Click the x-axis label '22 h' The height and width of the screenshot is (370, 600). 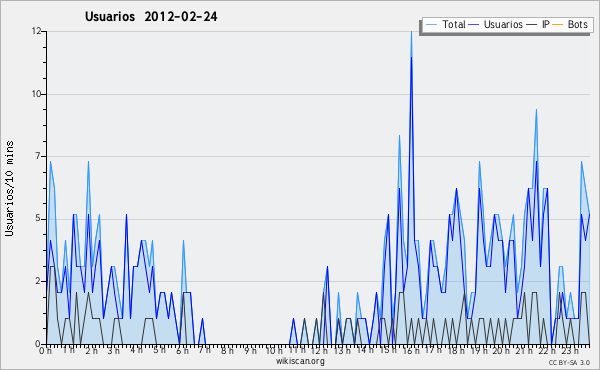coord(546,350)
